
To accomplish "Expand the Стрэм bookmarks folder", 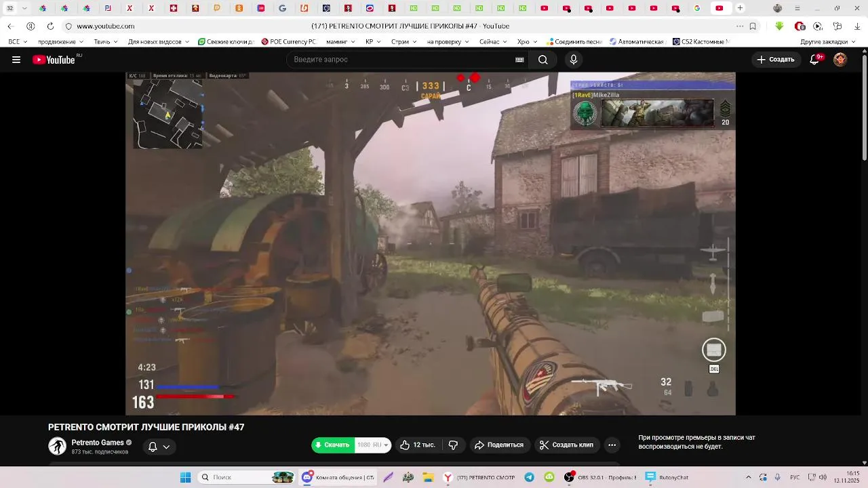I will pos(404,41).
